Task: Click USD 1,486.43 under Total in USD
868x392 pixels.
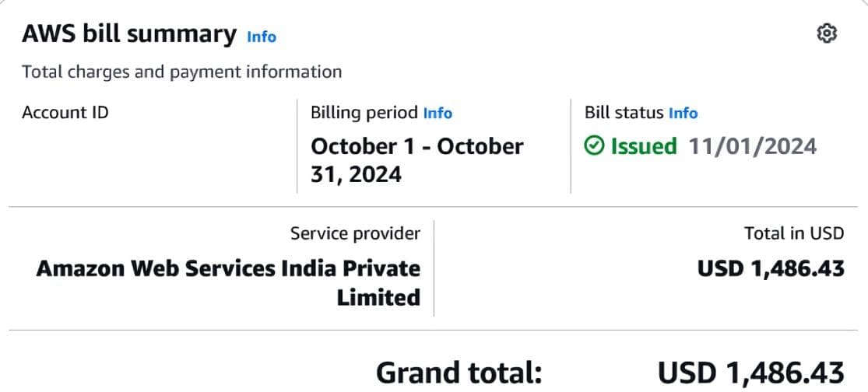Action: 771,268
